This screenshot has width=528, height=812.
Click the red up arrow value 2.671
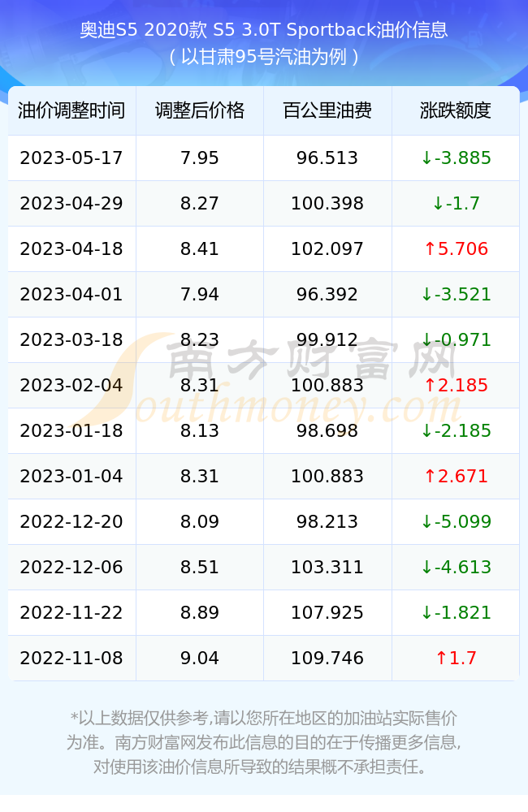[x=456, y=477]
